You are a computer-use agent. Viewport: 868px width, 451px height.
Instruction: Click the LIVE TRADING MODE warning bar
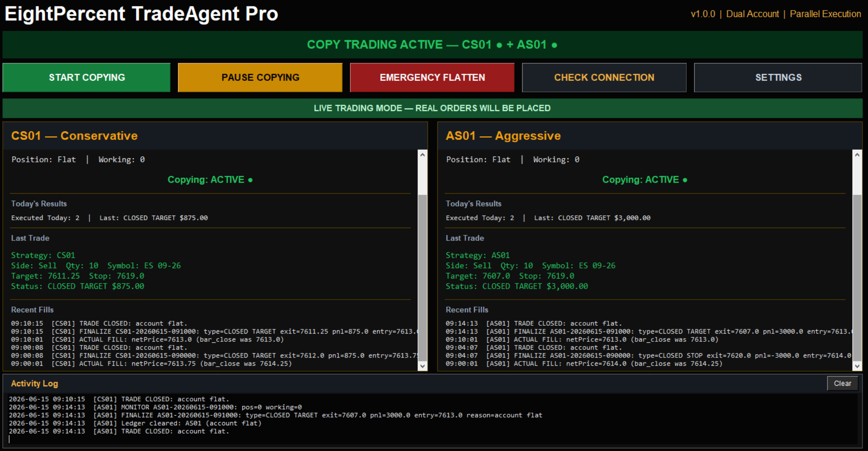(432, 108)
